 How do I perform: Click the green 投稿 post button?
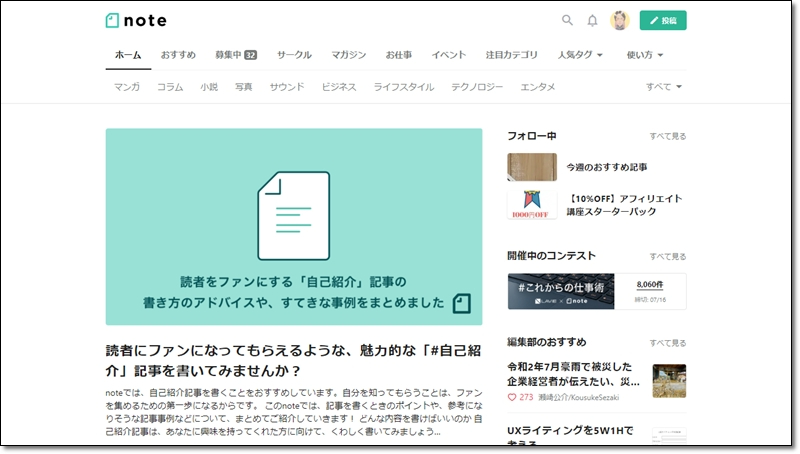coord(662,20)
